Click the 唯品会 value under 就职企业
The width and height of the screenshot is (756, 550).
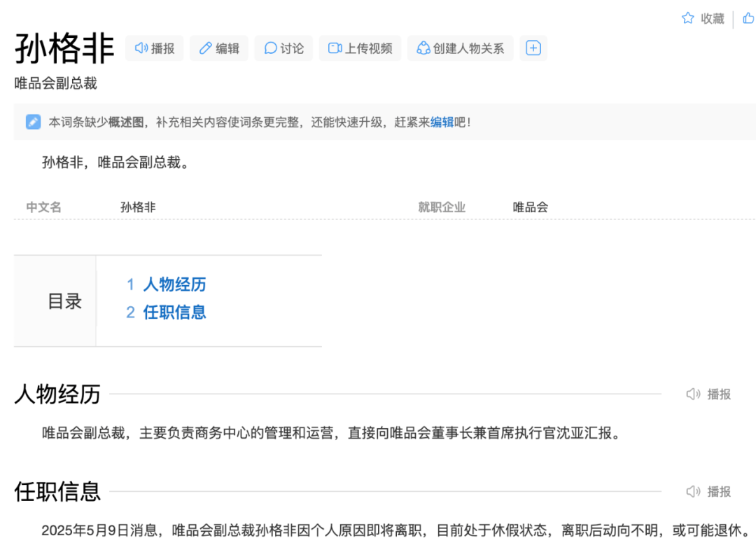coord(530,207)
